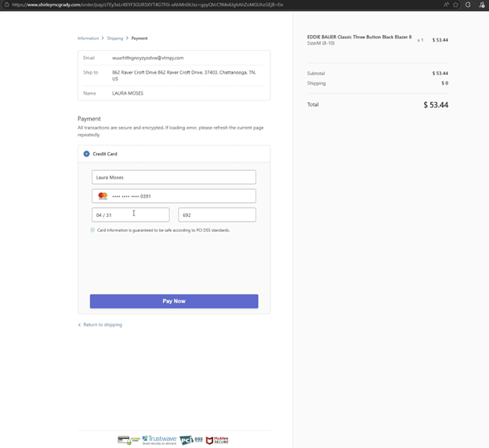489x448 pixels.
Task: Click the site info lock icon
Action: tap(6, 5)
